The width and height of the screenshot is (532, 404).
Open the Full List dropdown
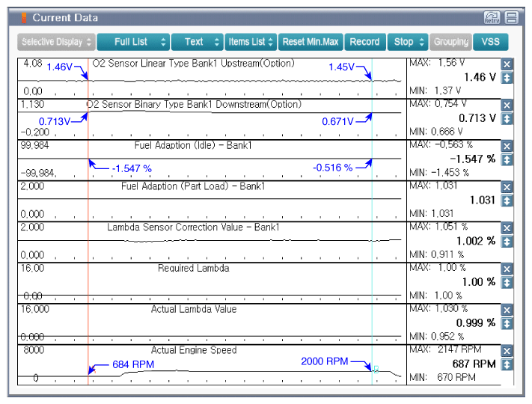pyautogui.click(x=133, y=42)
